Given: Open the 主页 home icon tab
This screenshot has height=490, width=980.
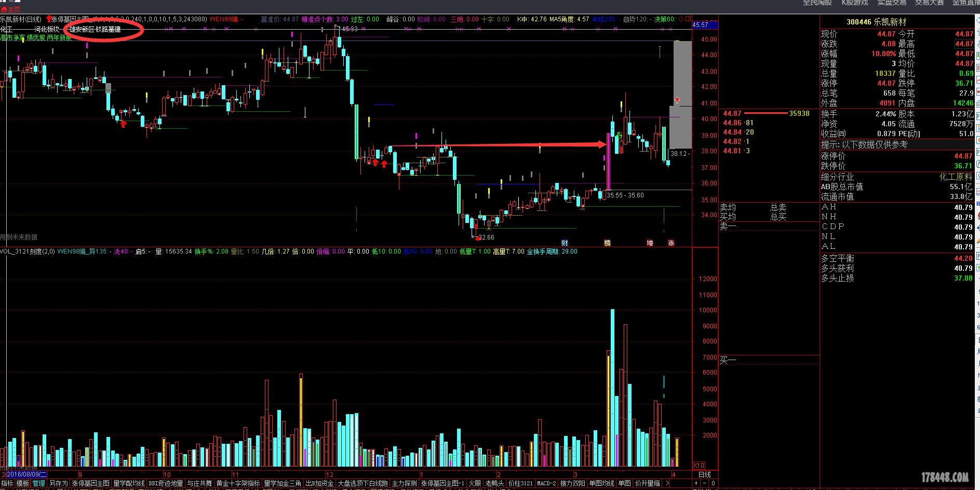Looking at the screenshot, I should click(10, 9).
